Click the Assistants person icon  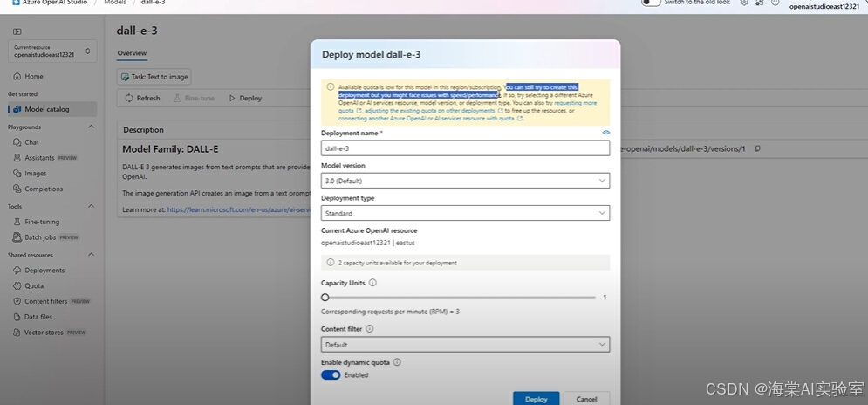coord(17,158)
